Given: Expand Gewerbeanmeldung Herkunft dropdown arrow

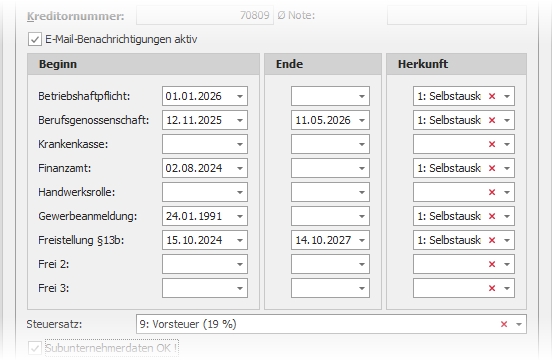Looking at the screenshot, I should [507, 216].
